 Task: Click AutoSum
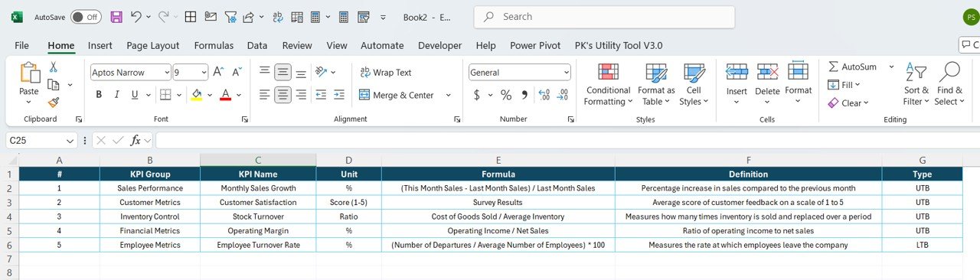pos(852,67)
